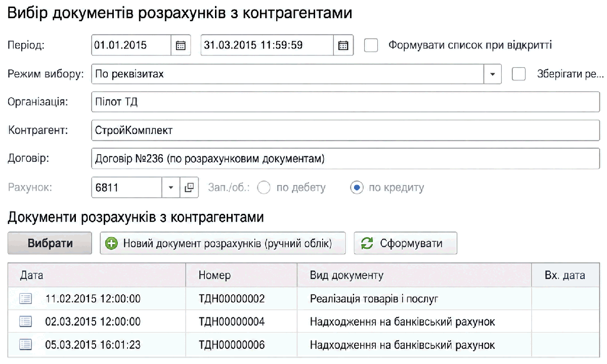Image resolution: width=607 pixels, height=364 pixels.
Task: Expand the 'Рахунок' 6811 dropdown arrow
Action: tap(170, 188)
